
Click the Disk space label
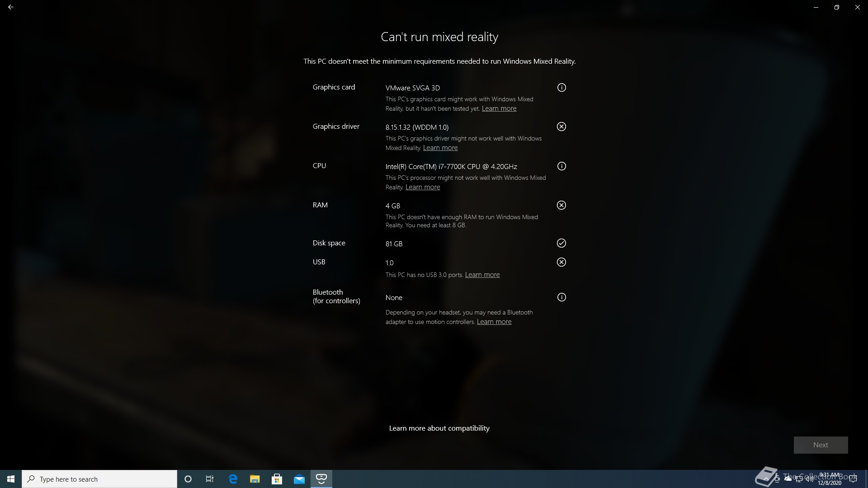tap(329, 243)
